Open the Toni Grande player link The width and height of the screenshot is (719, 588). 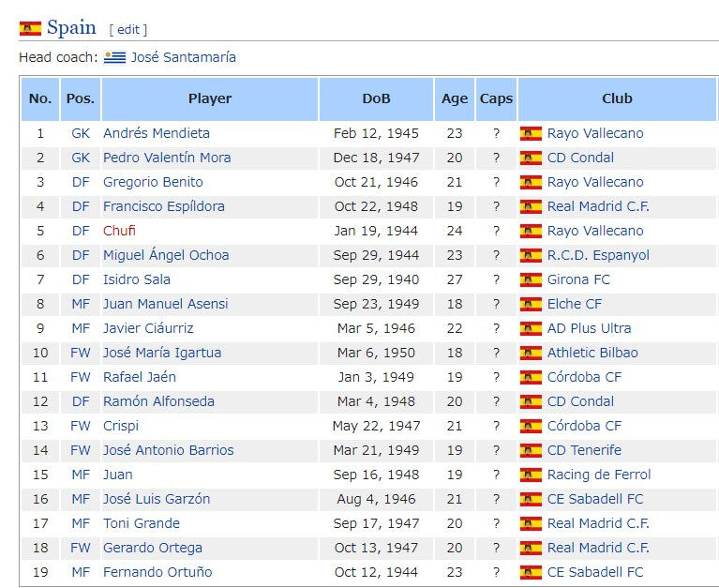pyautogui.click(x=142, y=523)
